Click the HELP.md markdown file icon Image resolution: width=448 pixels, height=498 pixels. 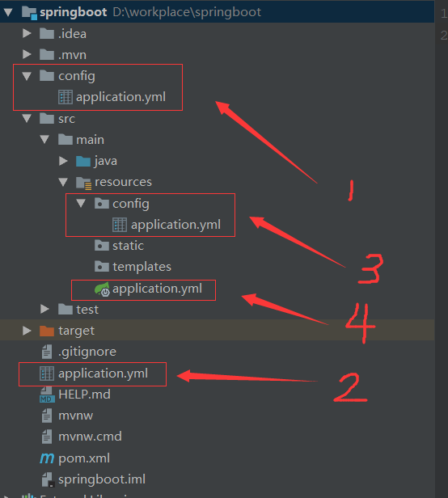(x=47, y=395)
